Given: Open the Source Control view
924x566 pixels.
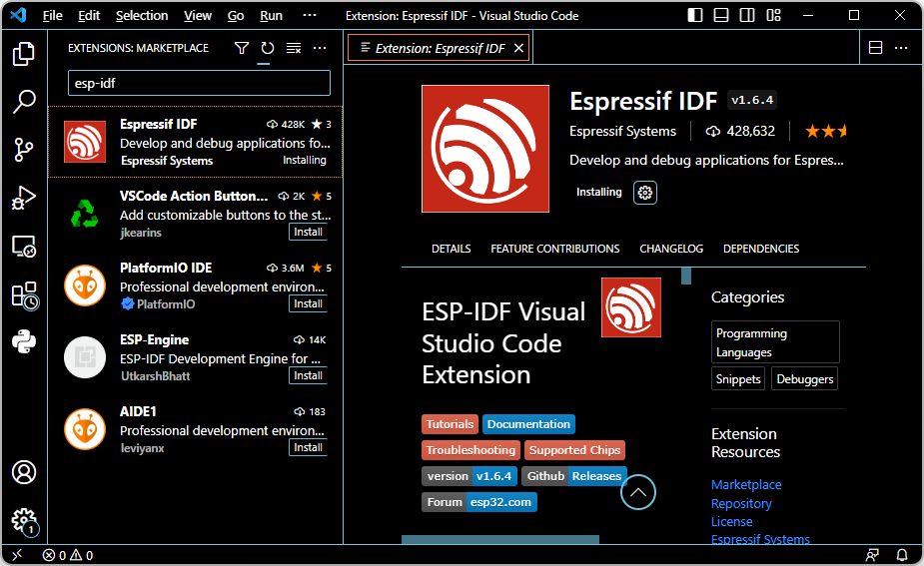Looking at the screenshot, I should [x=24, y=150].
